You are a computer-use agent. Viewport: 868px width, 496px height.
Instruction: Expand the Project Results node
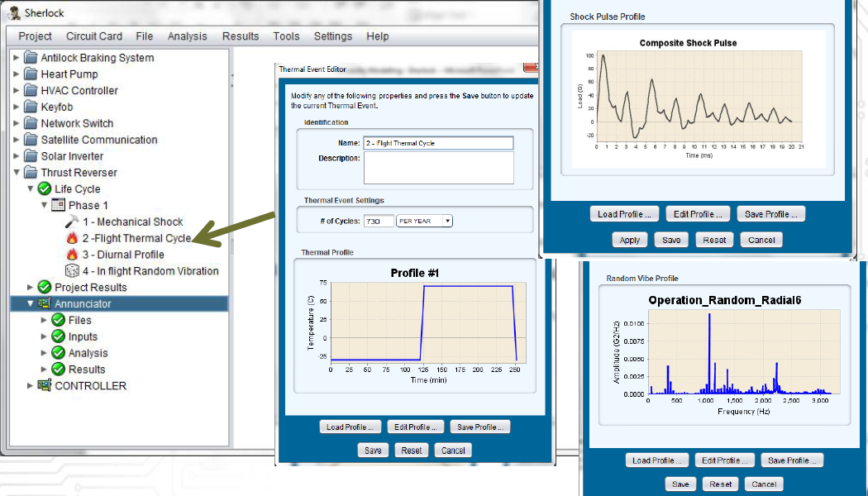point(30,287)
